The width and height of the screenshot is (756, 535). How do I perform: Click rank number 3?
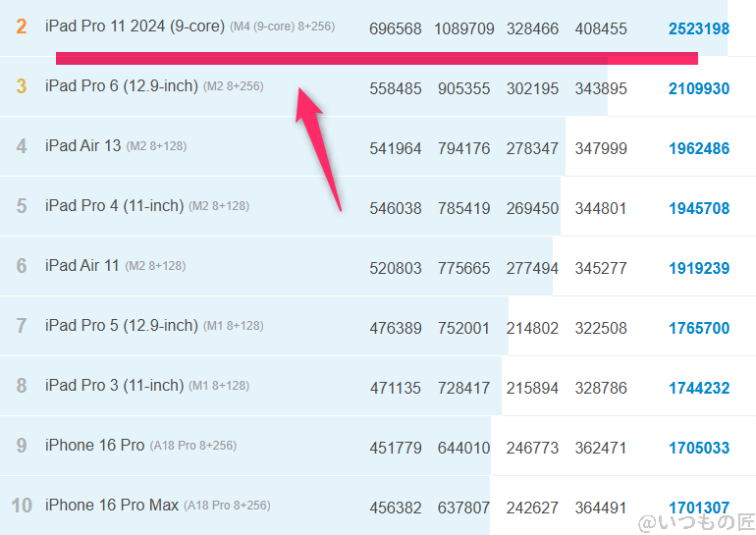point(22,86)
